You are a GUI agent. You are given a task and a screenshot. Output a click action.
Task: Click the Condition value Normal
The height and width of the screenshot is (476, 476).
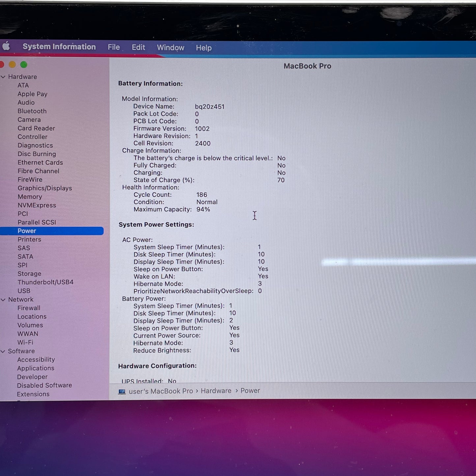click(207, 202)
